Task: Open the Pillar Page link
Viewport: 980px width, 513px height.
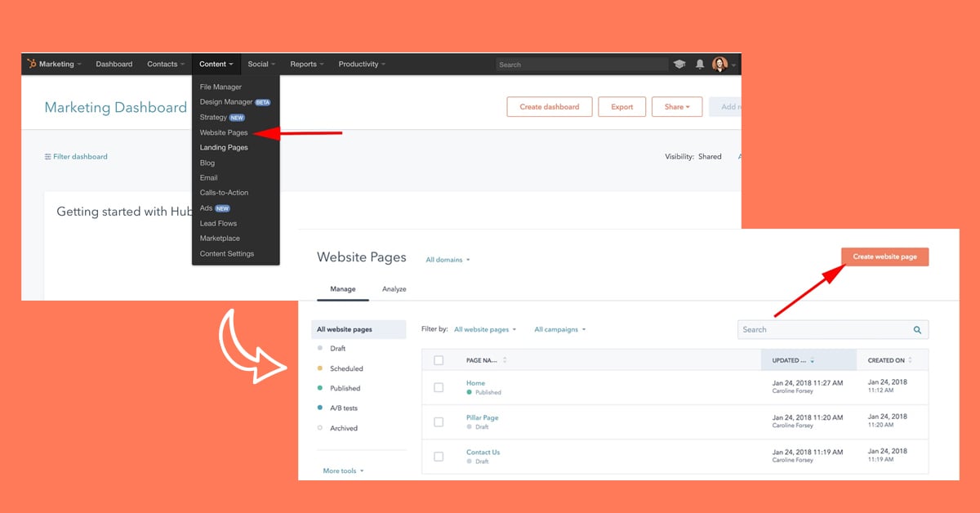Action: (x=482, y=417)
